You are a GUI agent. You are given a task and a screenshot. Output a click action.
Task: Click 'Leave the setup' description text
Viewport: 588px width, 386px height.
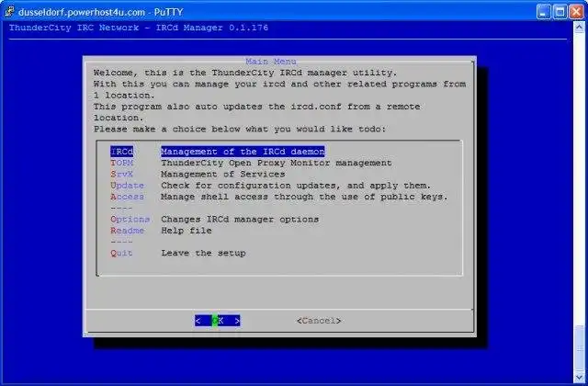click(x=203, y=253)
